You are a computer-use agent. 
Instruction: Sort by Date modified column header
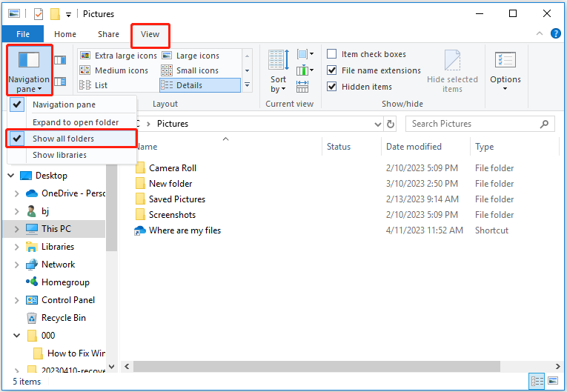click(x=414, y=147)
